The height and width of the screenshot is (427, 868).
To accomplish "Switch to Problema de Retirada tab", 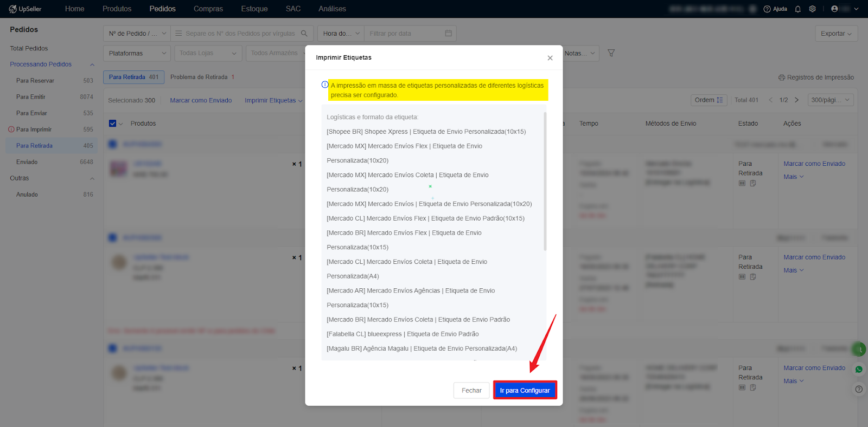I will (x=202, y=77).
